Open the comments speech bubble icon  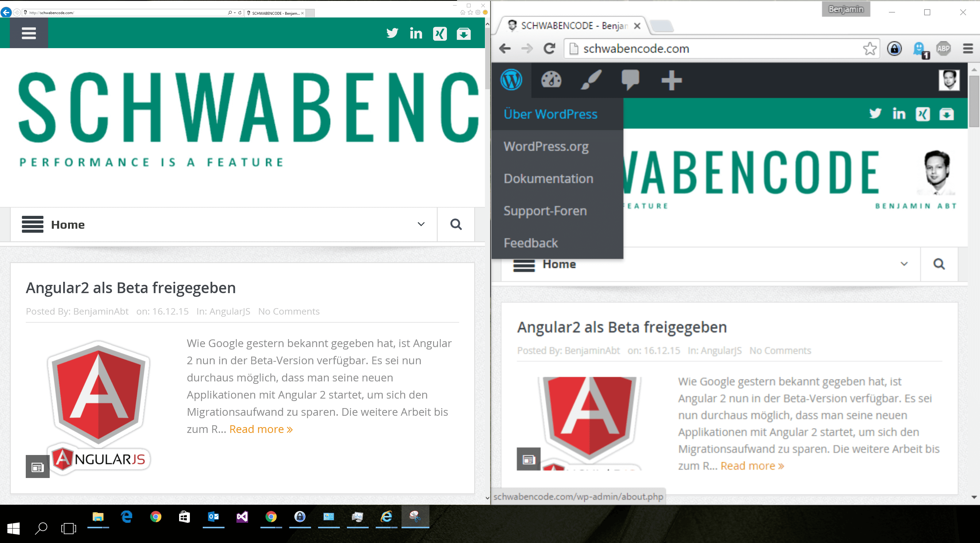630,80
